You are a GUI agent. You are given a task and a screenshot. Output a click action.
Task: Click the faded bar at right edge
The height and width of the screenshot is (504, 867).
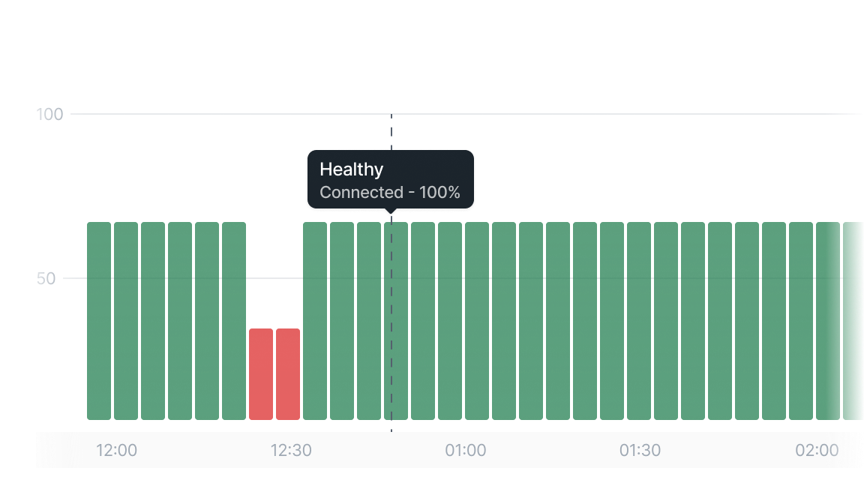tap(853, 321)
